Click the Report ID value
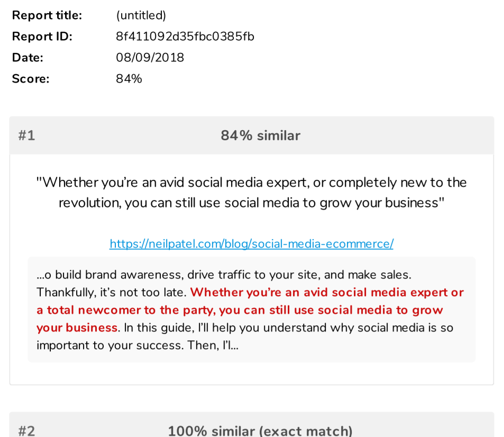The width and height of the screenshot is (504, 437). (185, 37)
